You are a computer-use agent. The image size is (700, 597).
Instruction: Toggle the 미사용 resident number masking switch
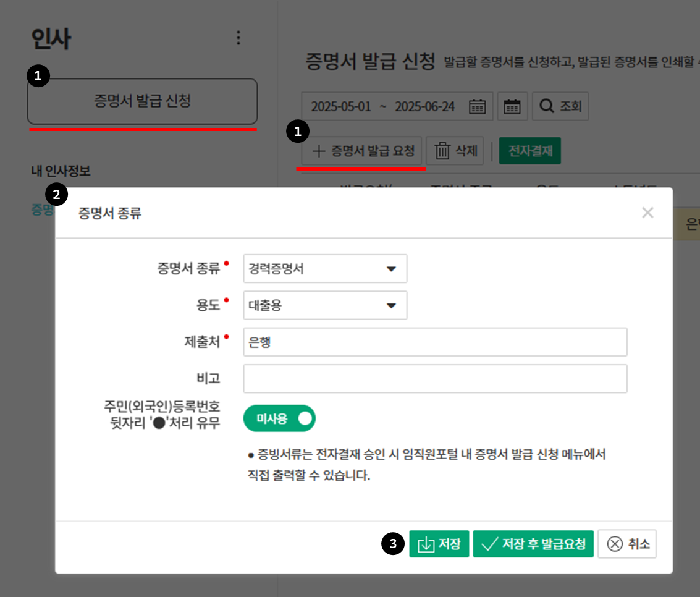[x=280, y=418]
